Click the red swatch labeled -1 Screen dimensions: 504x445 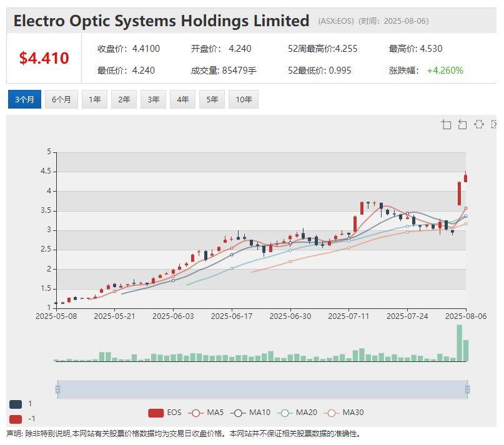(16, 419)
